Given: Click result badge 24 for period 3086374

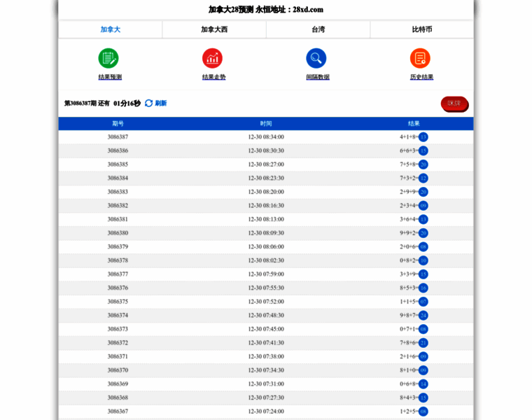Looking at the screenshot, I should (423, 315).
